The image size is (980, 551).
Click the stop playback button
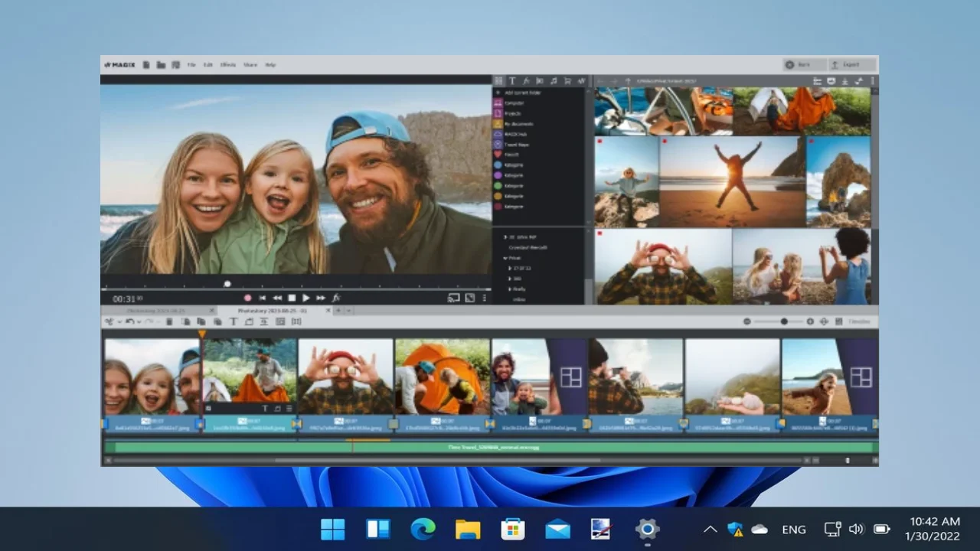[x=292, y=298]
